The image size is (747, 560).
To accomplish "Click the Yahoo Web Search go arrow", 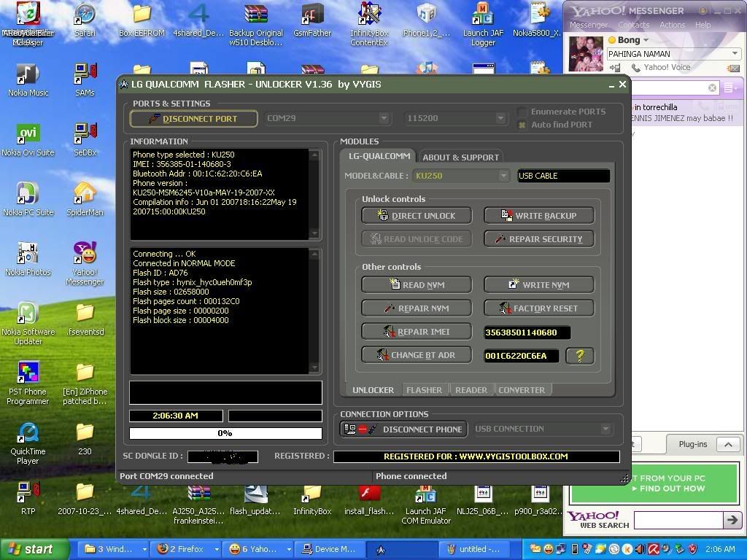I will [732, 519].
